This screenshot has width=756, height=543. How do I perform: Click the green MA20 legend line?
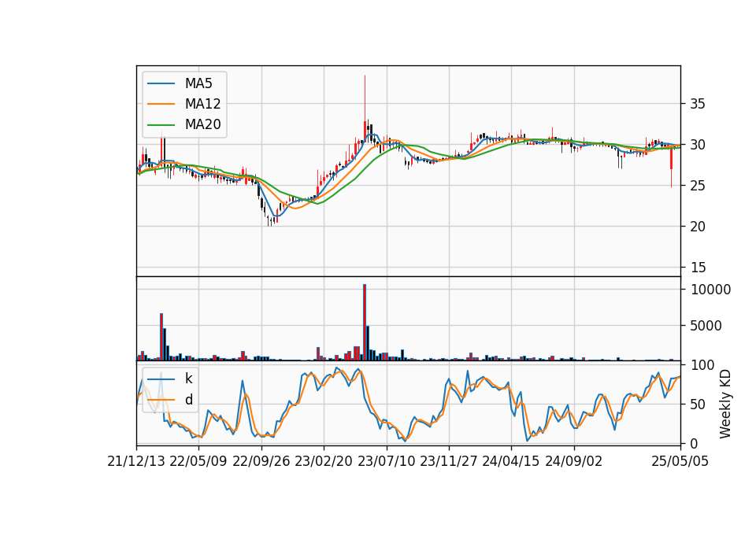(x=161, y=124)
